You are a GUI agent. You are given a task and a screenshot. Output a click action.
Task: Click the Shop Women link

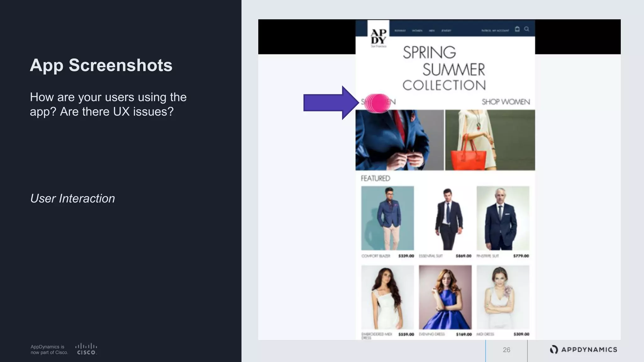point(506,102)
